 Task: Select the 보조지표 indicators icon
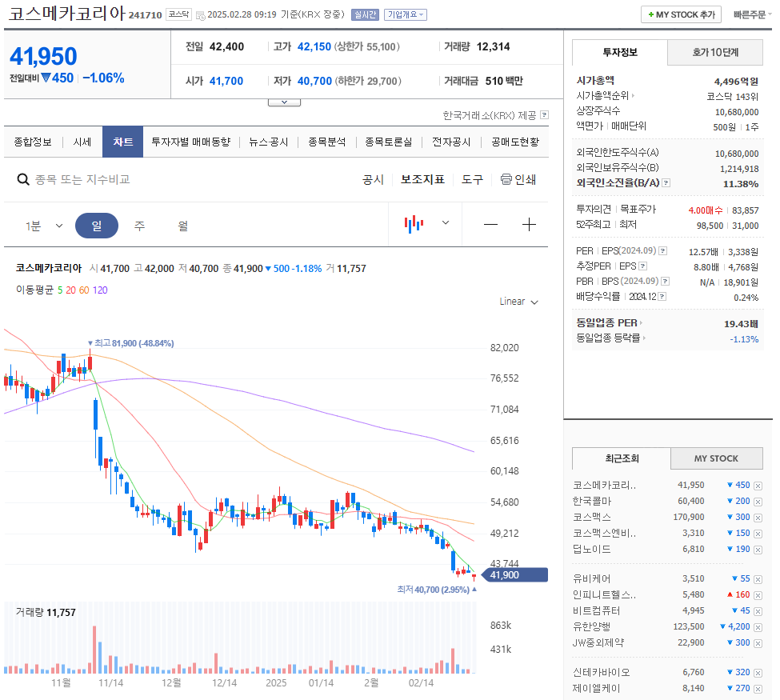point(422,179)
